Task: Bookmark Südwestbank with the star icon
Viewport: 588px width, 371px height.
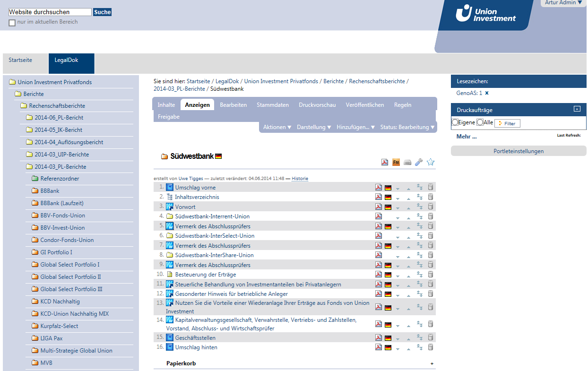Action: point(431,162)
